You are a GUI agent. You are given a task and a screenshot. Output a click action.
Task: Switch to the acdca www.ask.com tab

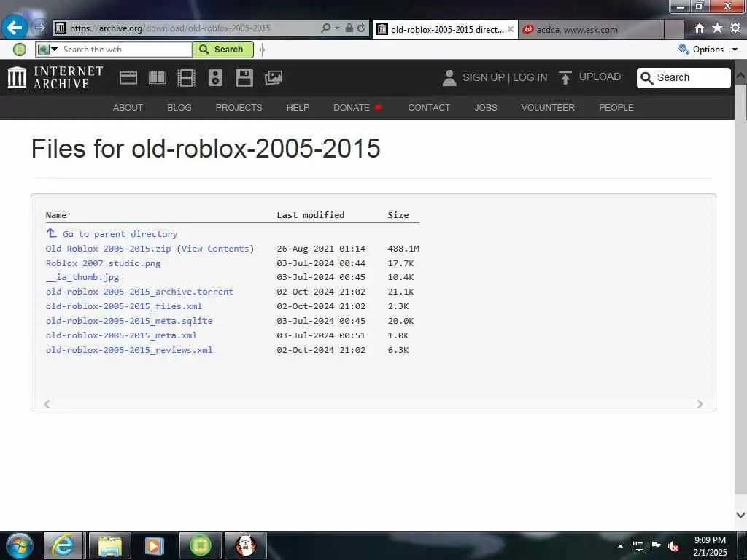(x=591, y=29)
